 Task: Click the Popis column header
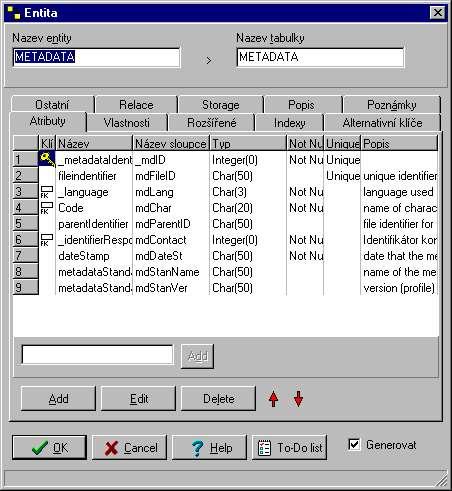coord(399,143)
